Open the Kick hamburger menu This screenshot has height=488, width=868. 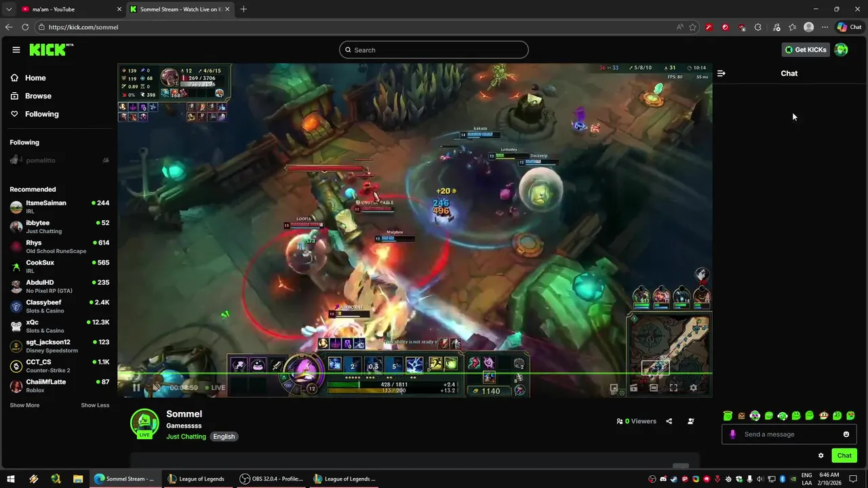point(16,49)
